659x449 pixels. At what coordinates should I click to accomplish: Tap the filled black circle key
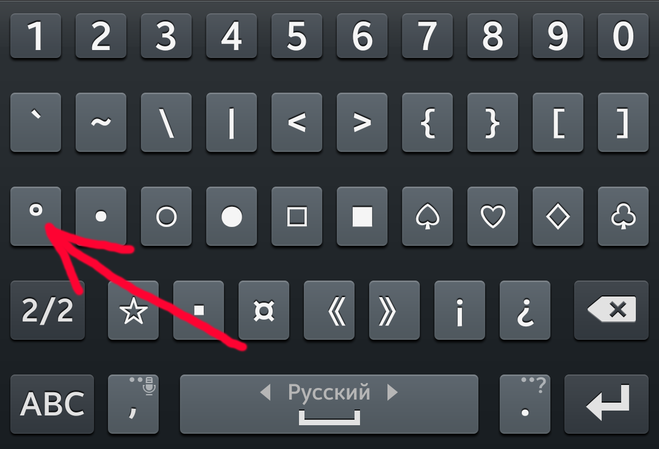point(232,216)
